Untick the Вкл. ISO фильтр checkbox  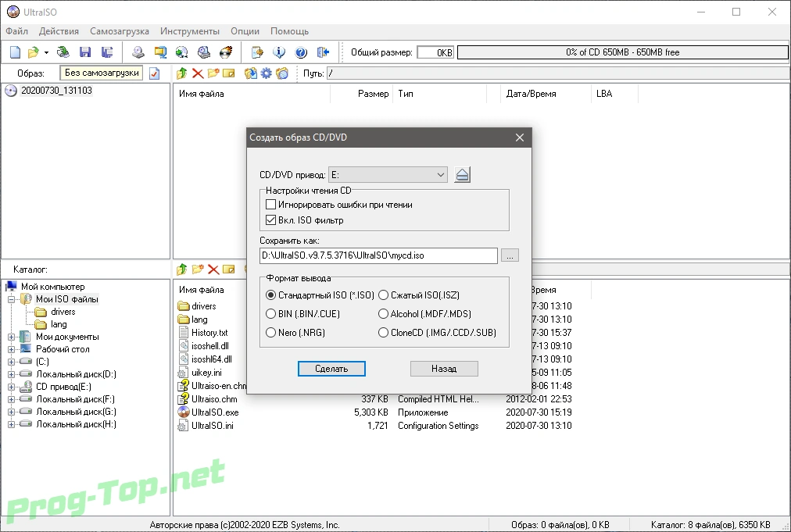point(271,220)
